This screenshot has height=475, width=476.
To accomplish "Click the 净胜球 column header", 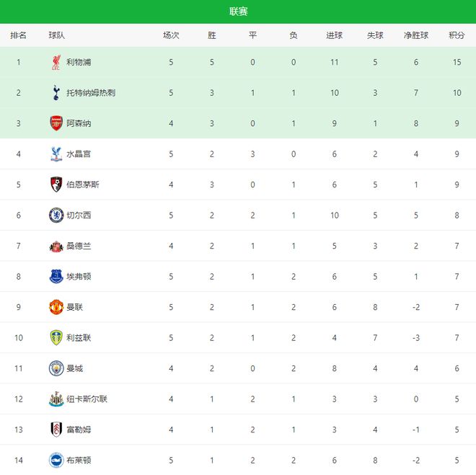I will point(416,35).
